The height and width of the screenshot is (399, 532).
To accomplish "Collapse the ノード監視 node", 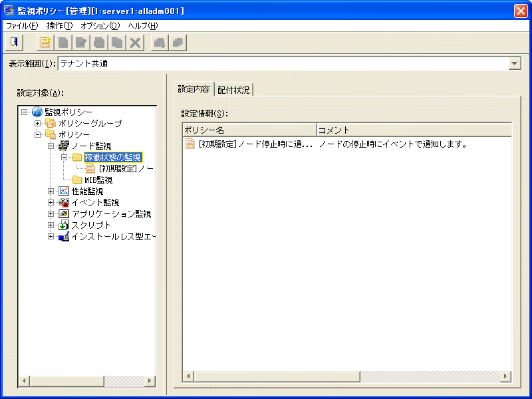I will (x=51, y=146).
